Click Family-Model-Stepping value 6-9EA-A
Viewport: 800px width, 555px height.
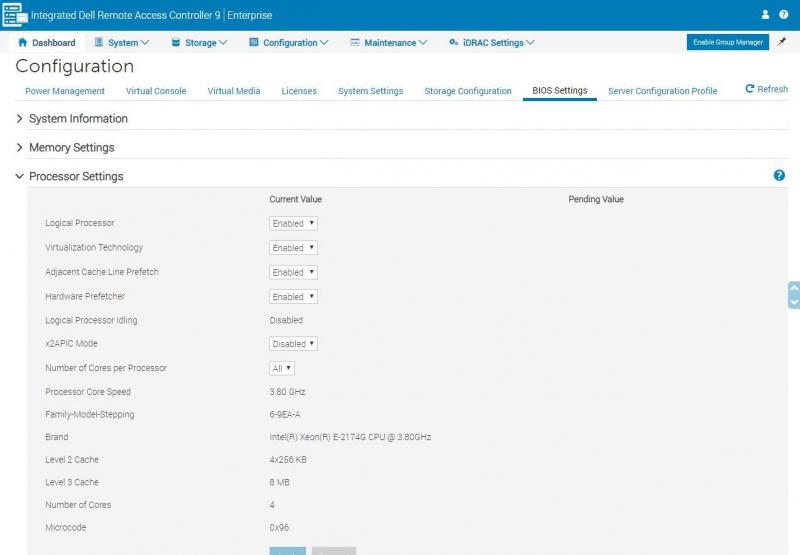285,414
